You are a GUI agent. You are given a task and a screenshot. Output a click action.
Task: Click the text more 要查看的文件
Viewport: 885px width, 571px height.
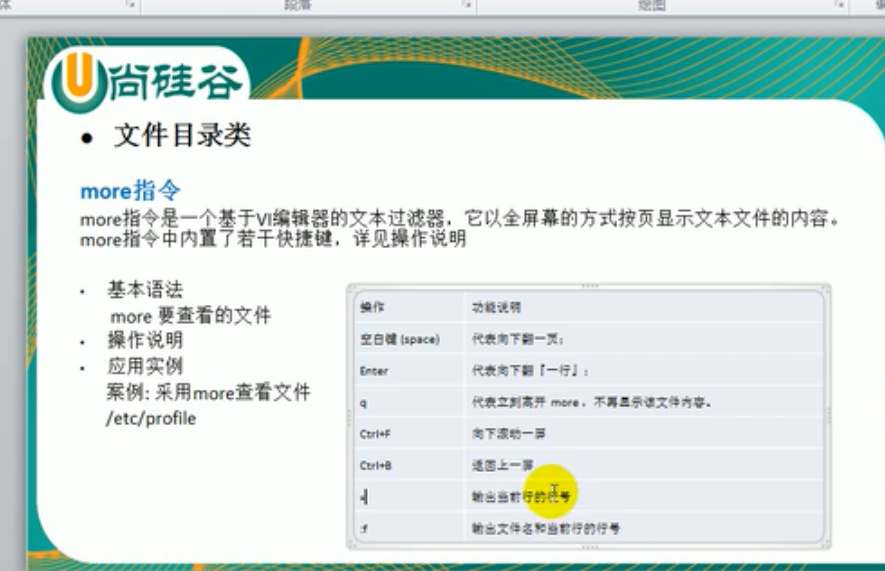[x=191, y=315]
